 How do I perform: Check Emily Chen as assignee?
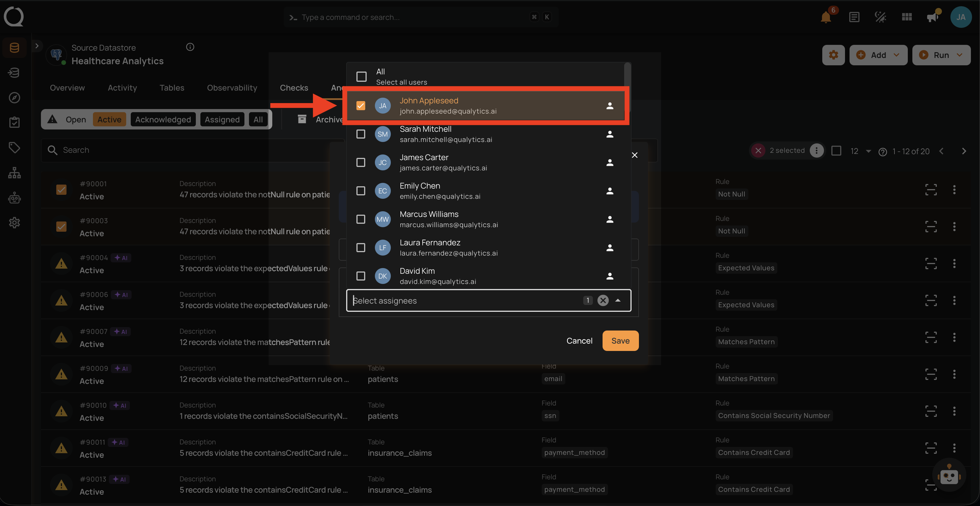pos(361,191)
